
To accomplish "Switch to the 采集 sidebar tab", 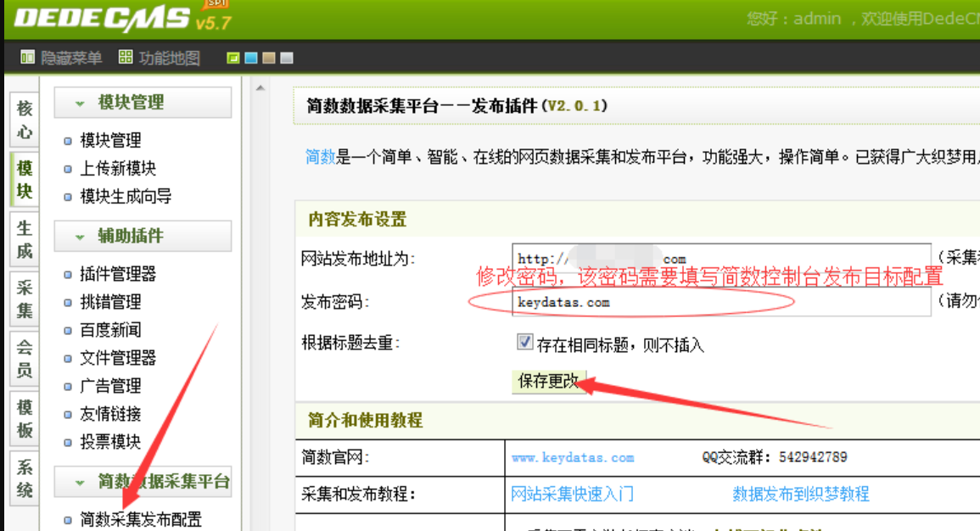I will (x=25, y=299).
